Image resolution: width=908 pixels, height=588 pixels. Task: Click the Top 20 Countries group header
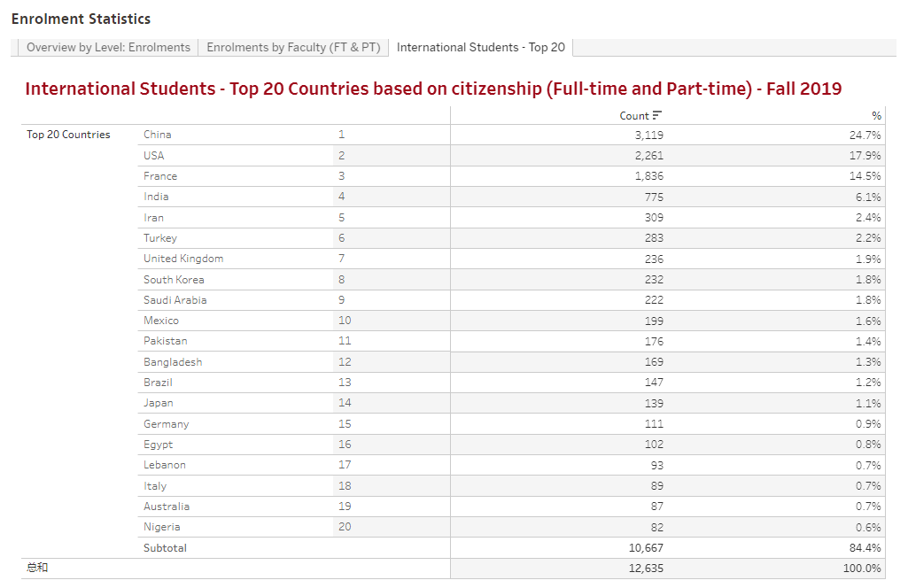point(68,135)
